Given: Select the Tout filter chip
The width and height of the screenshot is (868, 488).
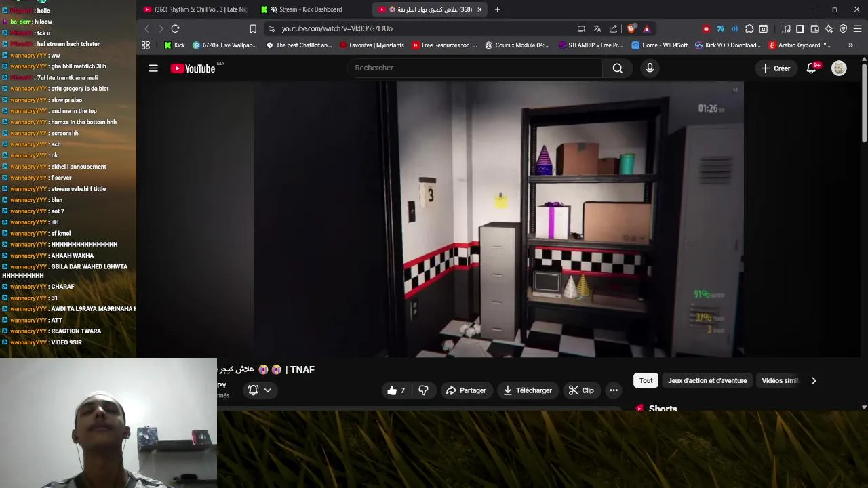Looking at the screenshot, I should click(646, 380).
